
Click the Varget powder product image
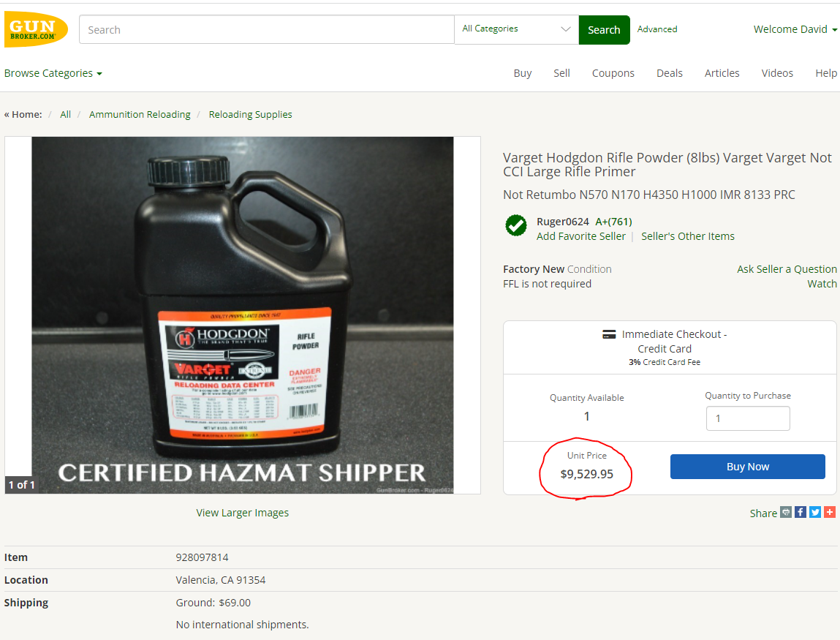click(x=243, y=315)
